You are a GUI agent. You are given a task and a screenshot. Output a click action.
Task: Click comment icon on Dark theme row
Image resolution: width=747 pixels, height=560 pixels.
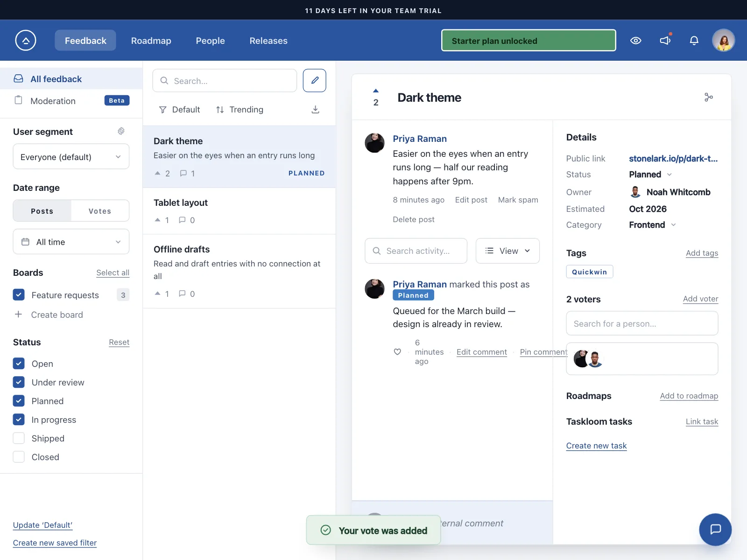point(183,173)
